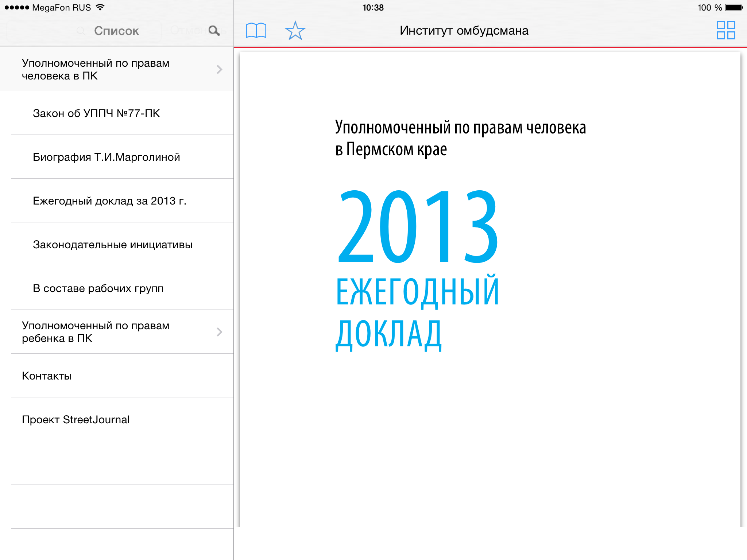Collapse chevron for Уполномоченный по правам человека
Viewport: 747px width, 560px height.
219,69
